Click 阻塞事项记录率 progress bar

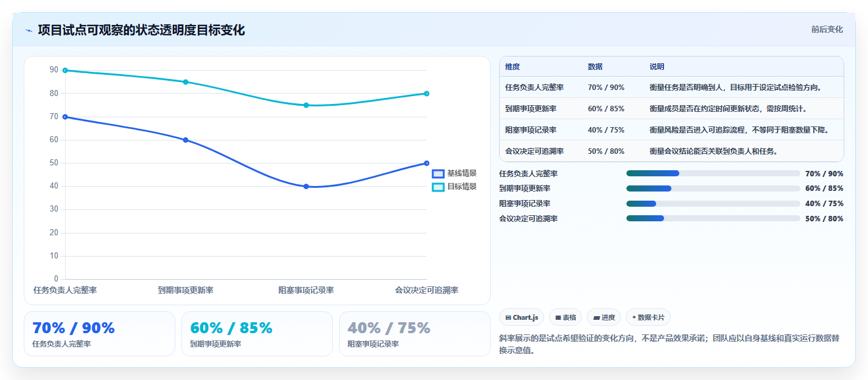713,204
